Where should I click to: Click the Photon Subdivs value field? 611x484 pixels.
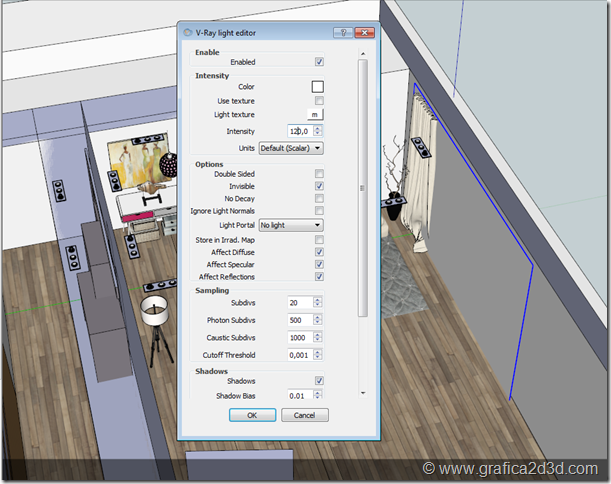(299, 320)
